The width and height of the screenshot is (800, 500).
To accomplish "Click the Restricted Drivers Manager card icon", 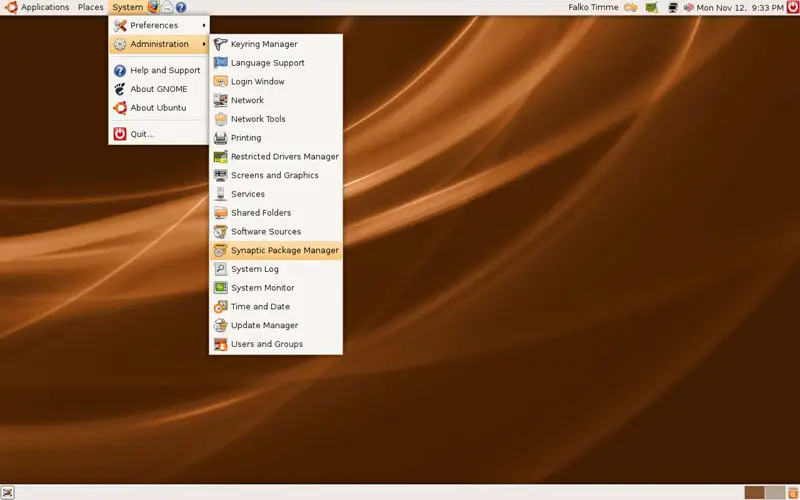I will [220, 157].
